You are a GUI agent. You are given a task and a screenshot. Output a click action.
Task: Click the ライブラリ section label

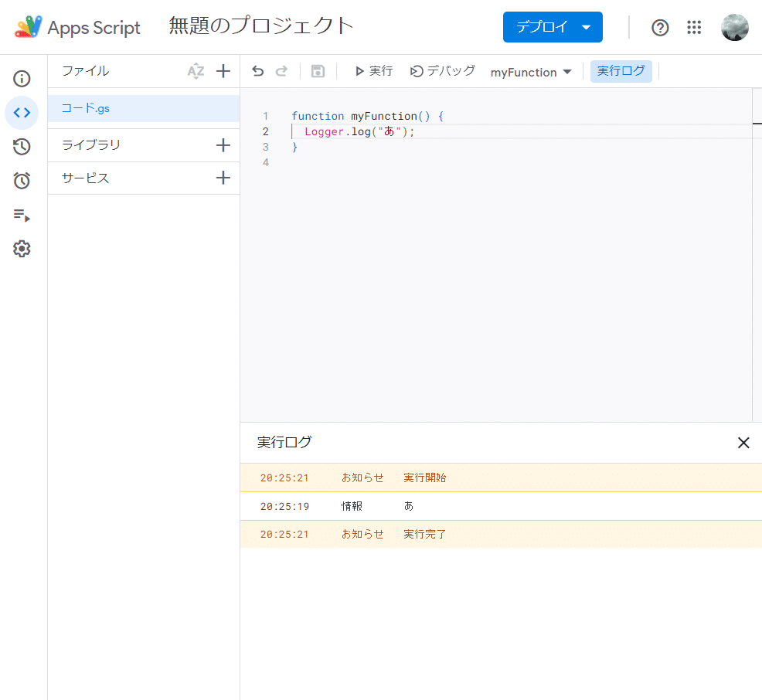[x=91, y=144]
